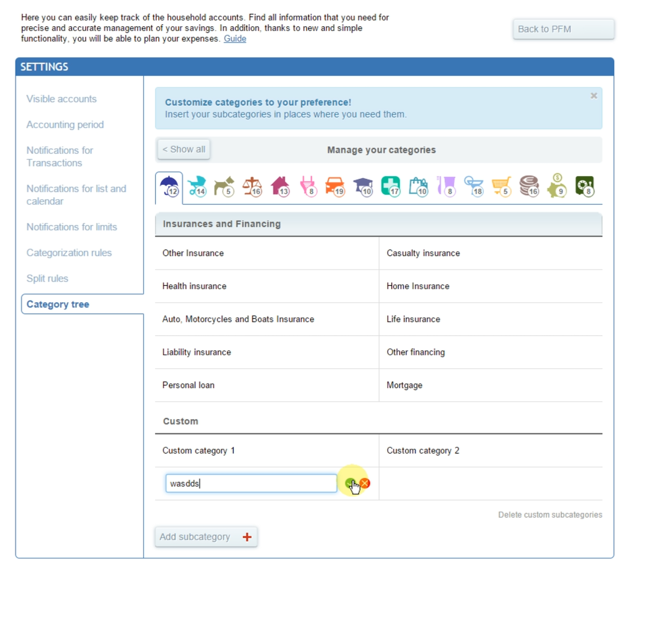Open the baby stroller category tab
Viewport: 672px width, 617px height.
tap(197, 186)
